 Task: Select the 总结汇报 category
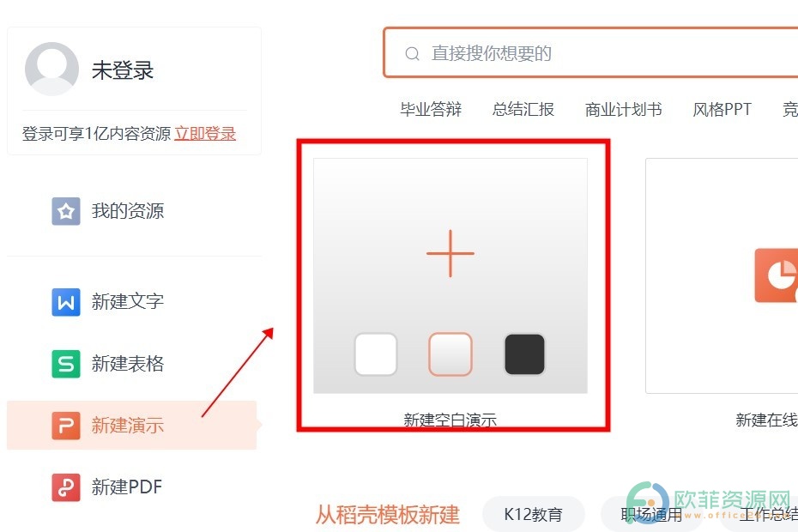click(x=523, y=109)
